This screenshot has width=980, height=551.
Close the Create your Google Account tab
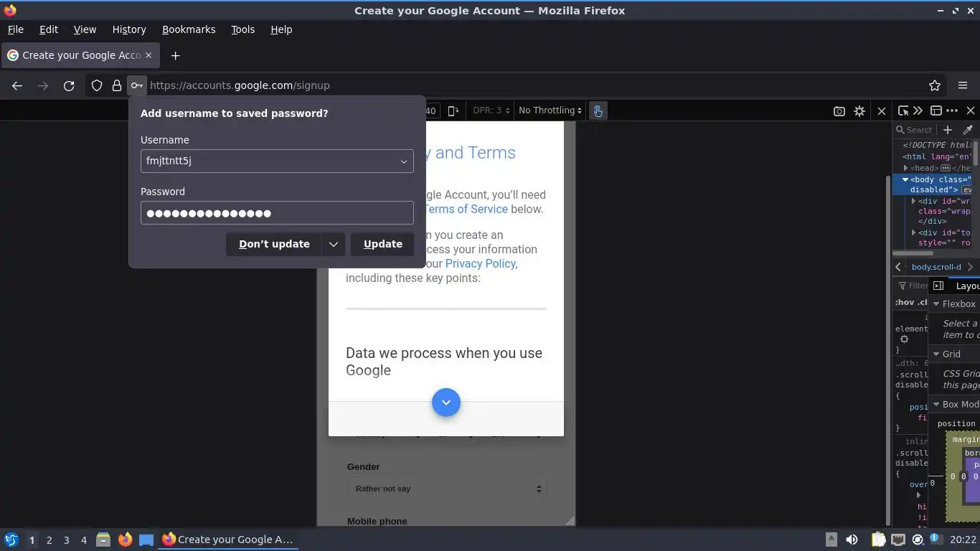[149, 55]
